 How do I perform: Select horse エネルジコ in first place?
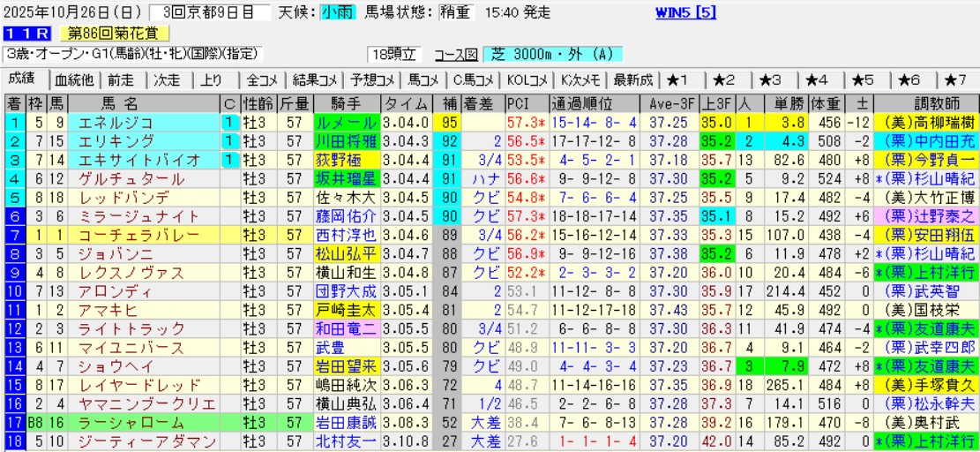pos(116,122)
